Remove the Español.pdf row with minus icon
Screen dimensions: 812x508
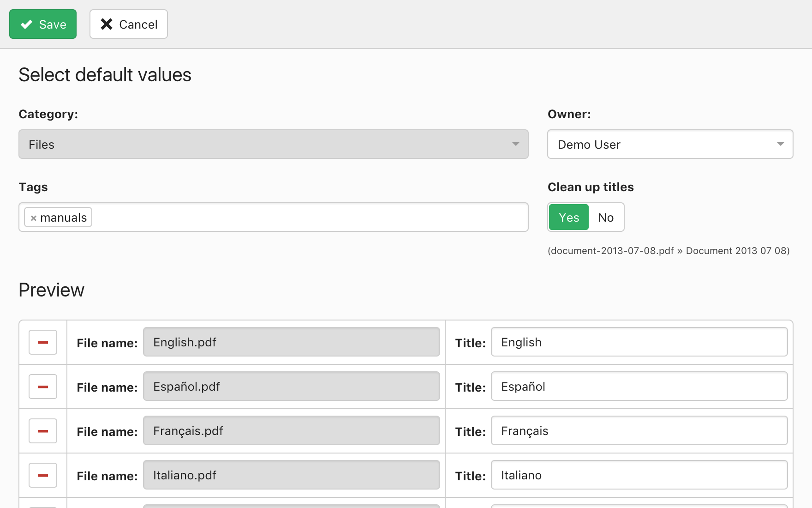pos(43,387)
